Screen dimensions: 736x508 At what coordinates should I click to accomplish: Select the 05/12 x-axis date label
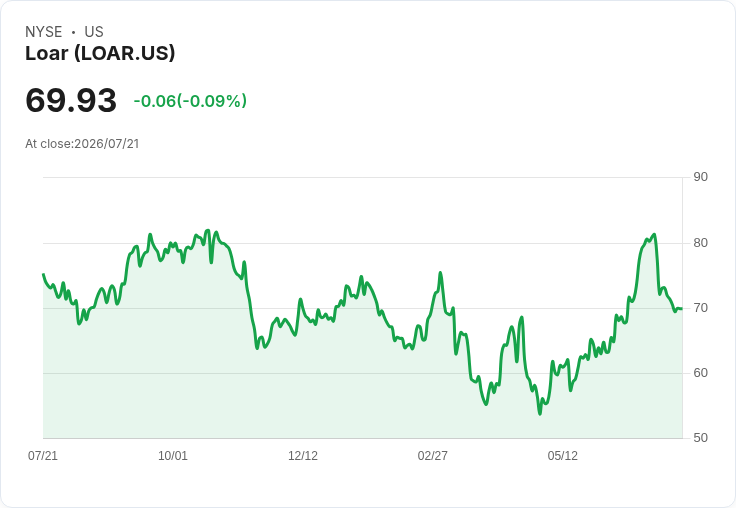[x=562, y=455]
